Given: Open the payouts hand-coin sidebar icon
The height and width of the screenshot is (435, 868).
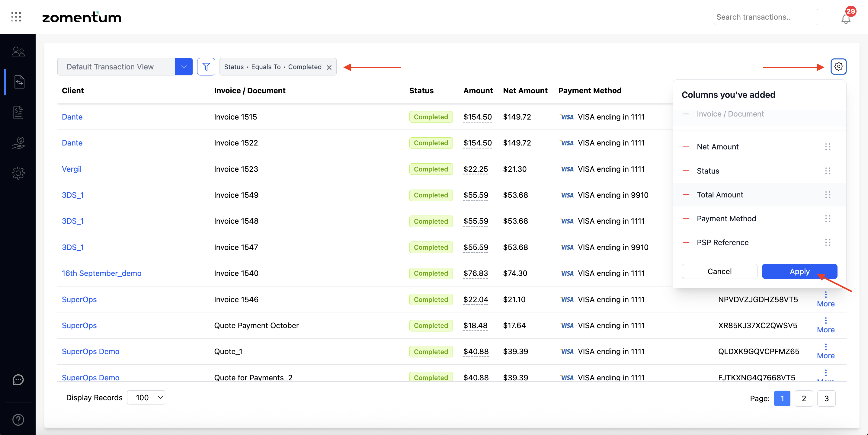Looking at the screenshot, I should point(18,142).
